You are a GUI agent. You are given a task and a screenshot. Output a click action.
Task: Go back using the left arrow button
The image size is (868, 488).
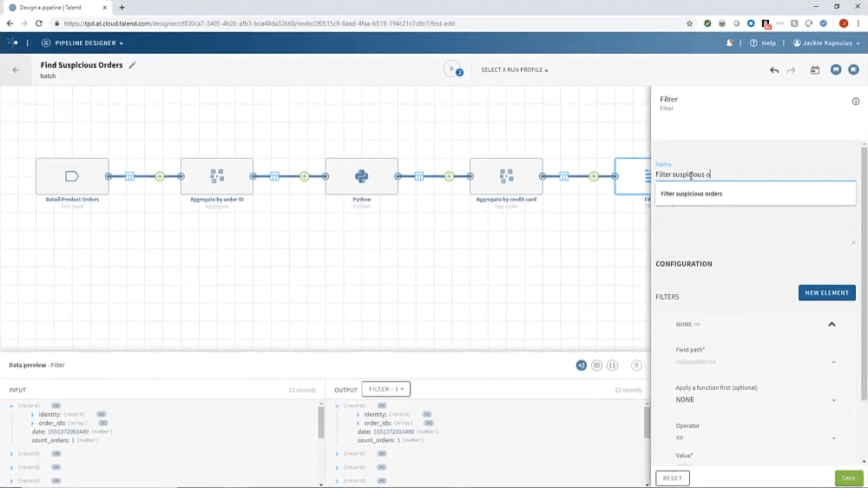click(16, 70)
